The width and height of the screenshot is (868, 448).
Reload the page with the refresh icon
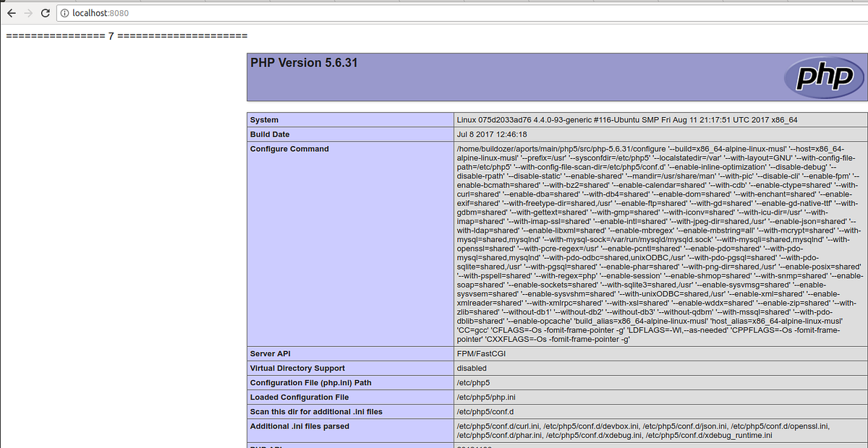[45, 12]
